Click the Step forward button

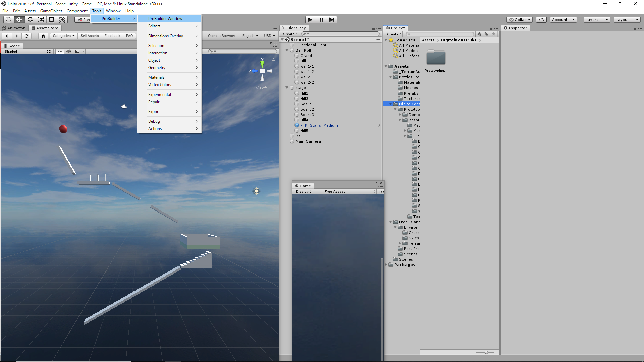coord(332,20)
